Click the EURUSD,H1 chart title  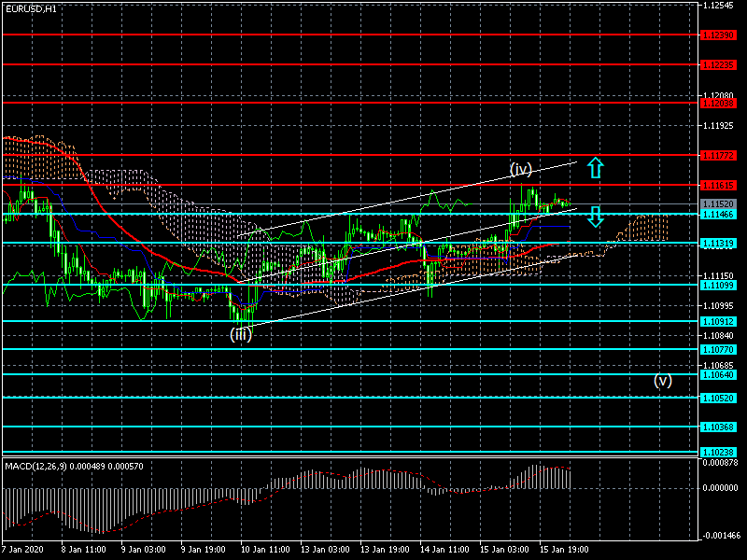coord(31,8)
